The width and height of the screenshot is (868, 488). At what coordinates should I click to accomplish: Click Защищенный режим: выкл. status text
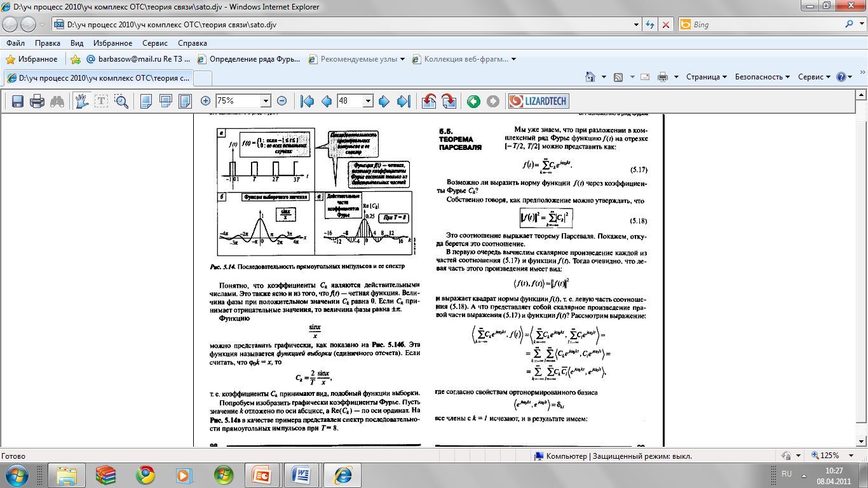[642, 456]
